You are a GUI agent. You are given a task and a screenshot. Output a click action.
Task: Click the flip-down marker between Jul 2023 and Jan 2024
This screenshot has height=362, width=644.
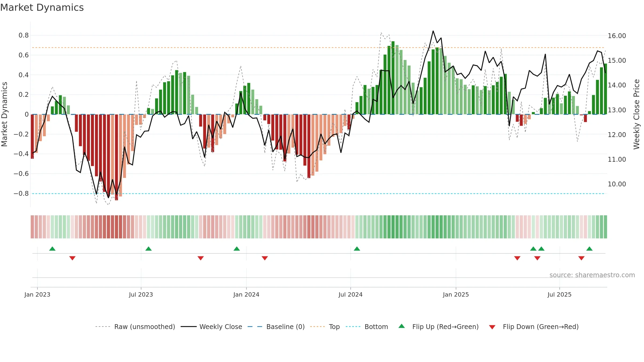(201, 258)
